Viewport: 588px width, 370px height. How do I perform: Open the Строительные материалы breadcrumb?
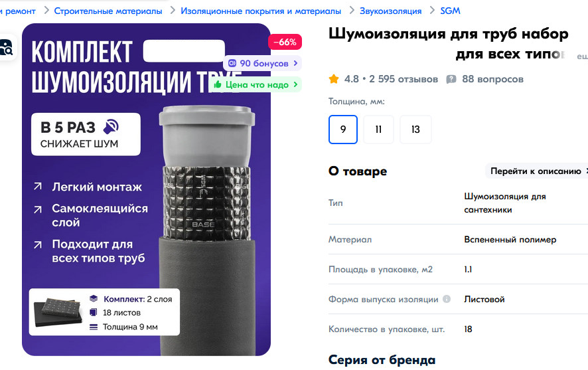[x=108, y=11]
